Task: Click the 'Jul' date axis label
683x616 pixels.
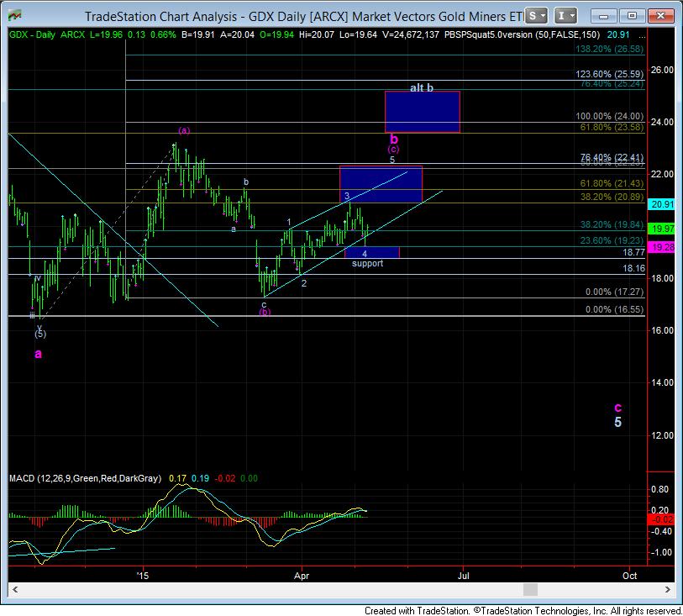Action: (x=464, y=576)
